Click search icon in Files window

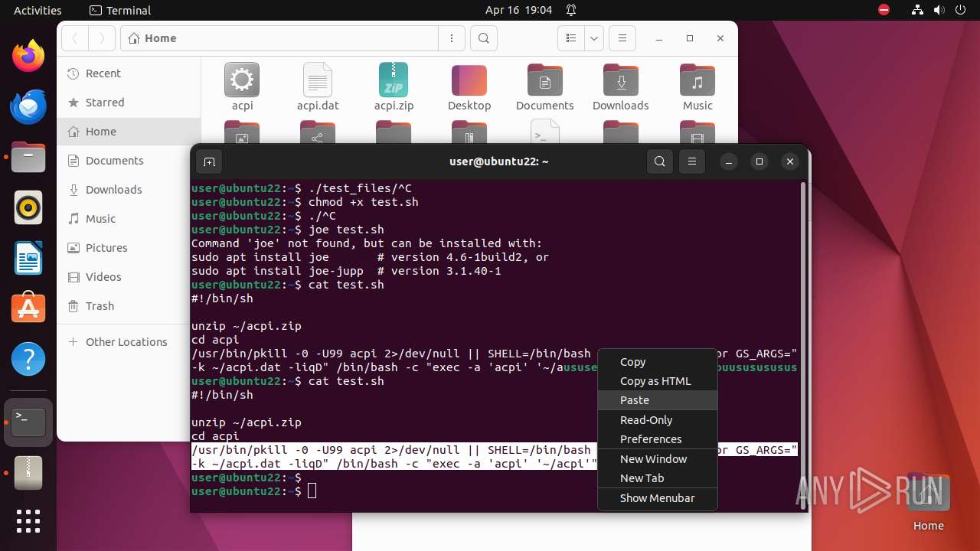pos(484,38)
